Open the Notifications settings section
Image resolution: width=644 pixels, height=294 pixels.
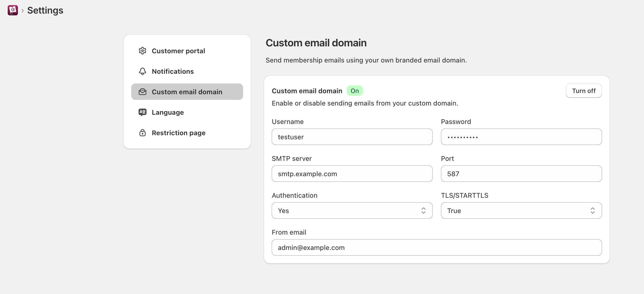click(x=173, y=71)
